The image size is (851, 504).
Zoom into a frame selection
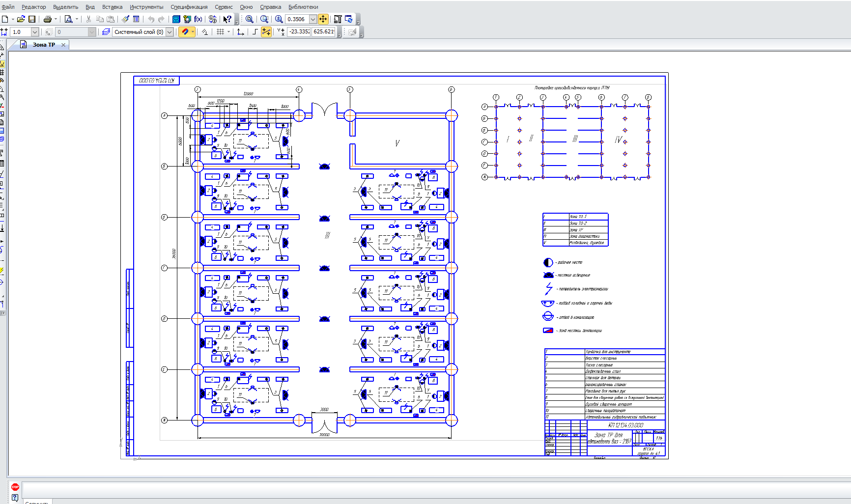[x=264, y=19]
